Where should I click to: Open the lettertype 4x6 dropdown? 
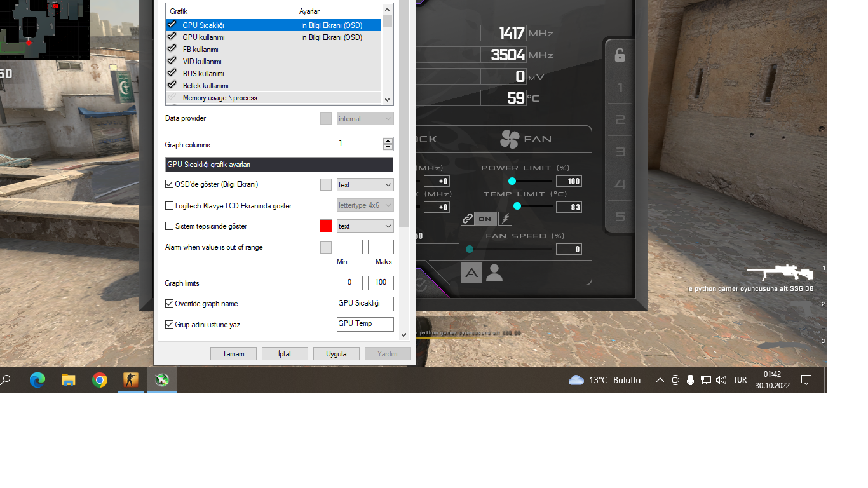point(365,205)
